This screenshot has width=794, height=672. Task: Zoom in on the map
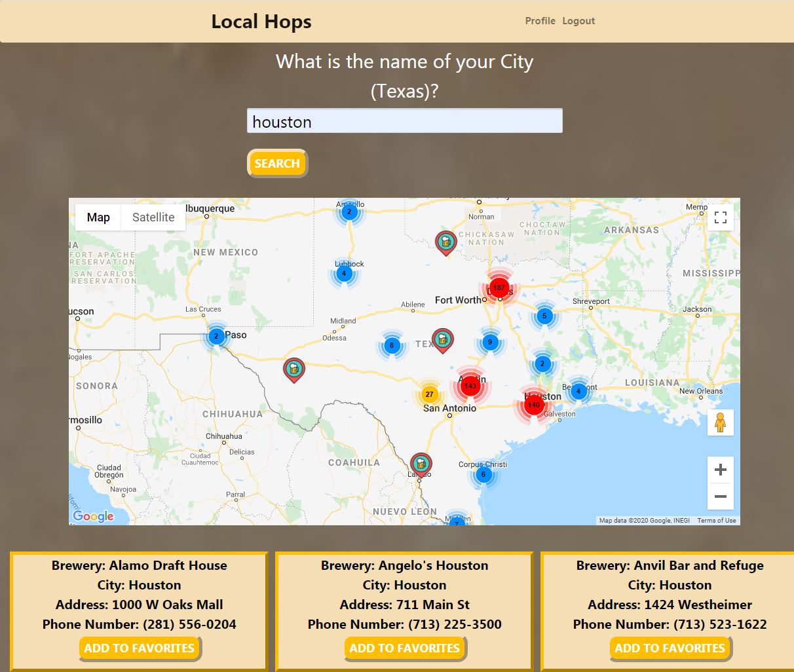(721, 470)
